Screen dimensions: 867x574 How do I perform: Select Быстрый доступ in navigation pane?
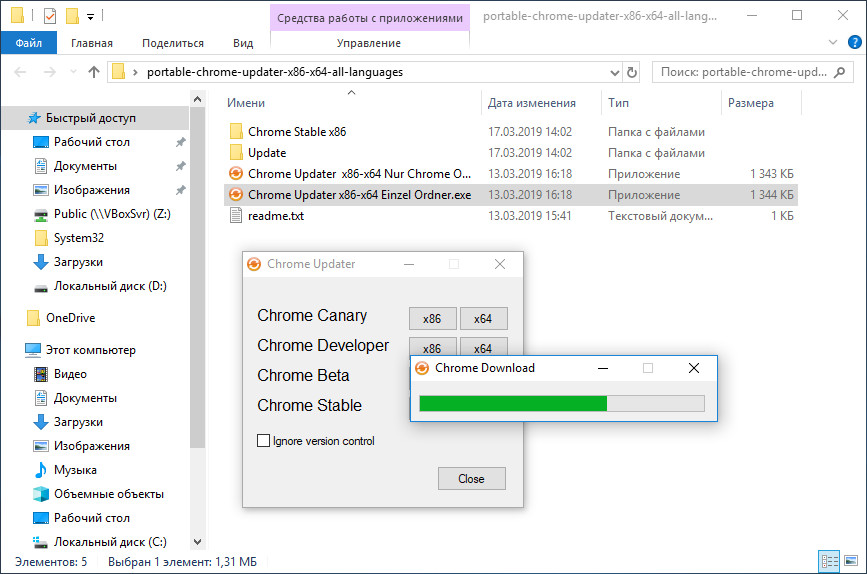click(x=91, y=118)
